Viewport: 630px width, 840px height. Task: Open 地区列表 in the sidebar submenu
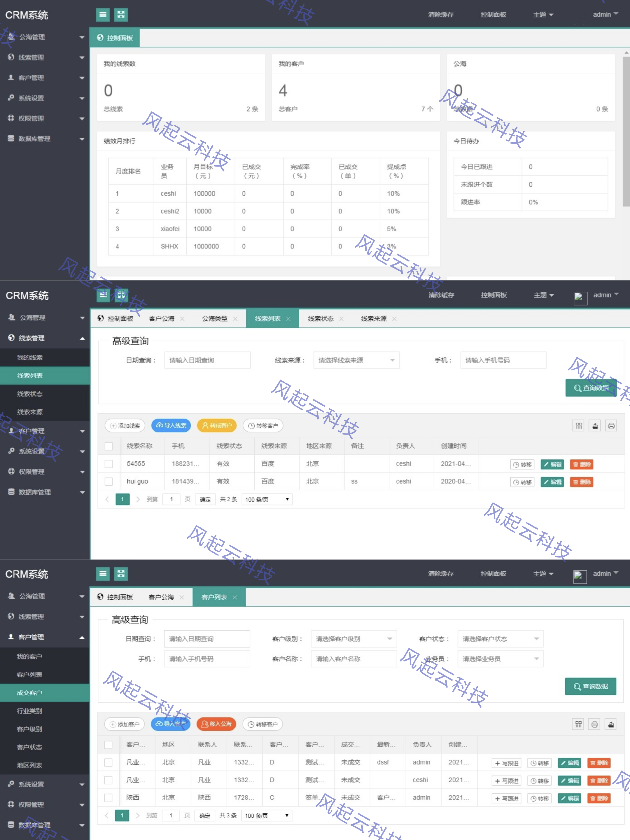tap(45, 765)
